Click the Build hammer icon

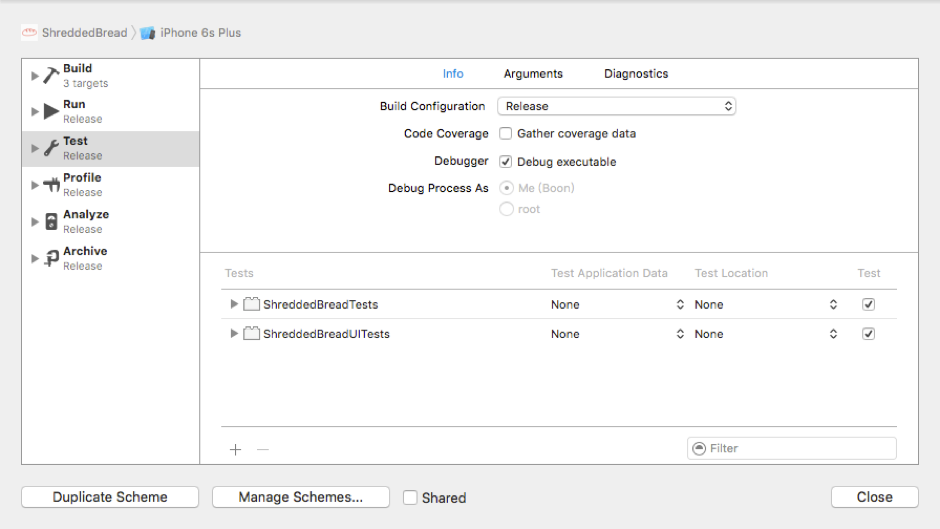51,76
